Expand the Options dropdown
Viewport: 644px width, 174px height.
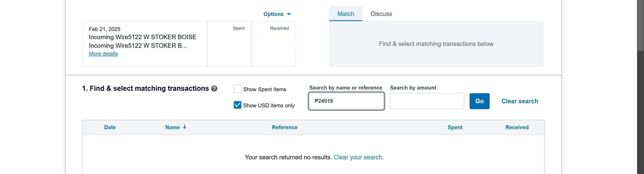[277, 14]
